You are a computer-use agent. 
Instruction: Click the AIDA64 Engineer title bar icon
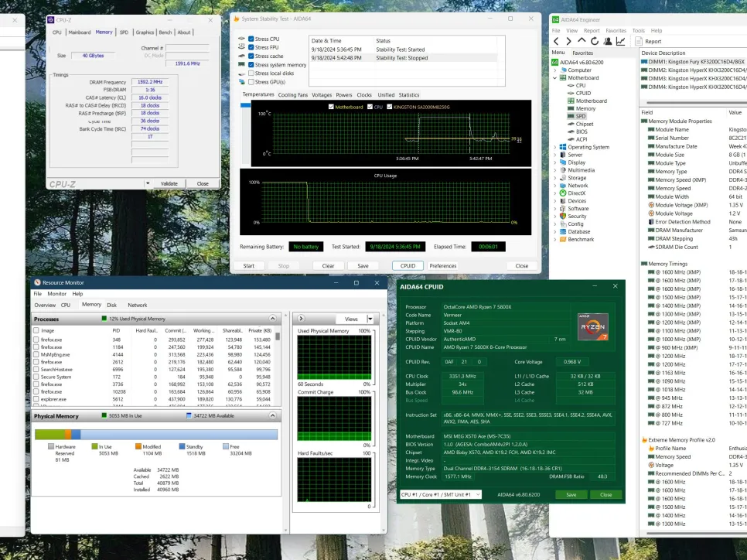point(555,19)
